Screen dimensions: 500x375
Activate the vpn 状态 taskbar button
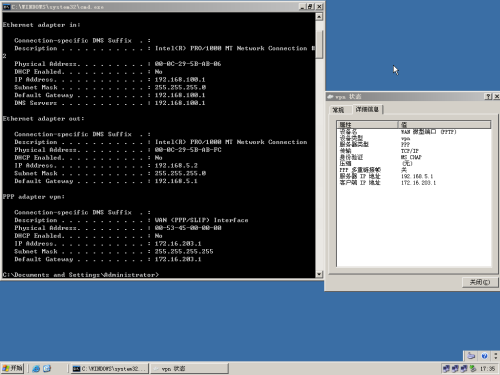189,369
